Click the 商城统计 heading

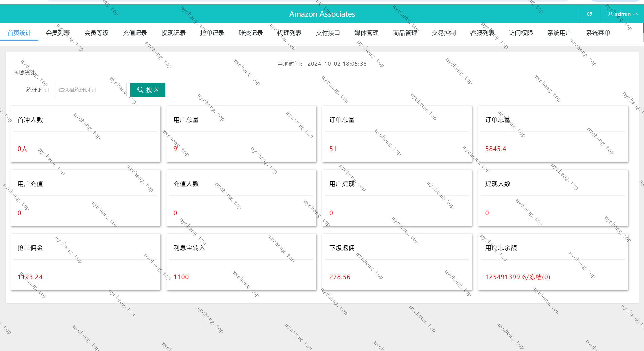click(24, 73)
